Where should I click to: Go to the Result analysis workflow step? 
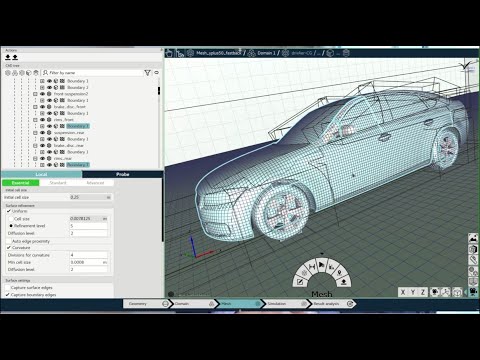(333, 304)
